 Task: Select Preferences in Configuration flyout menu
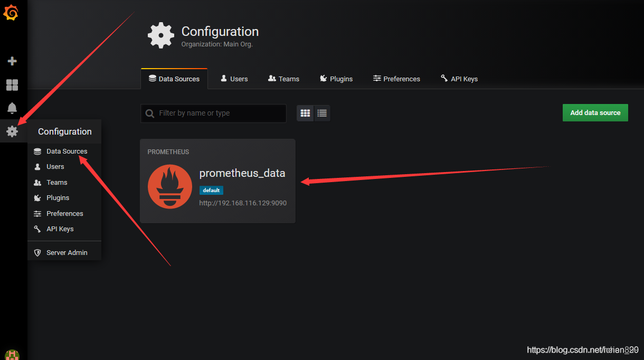[64, 214]
